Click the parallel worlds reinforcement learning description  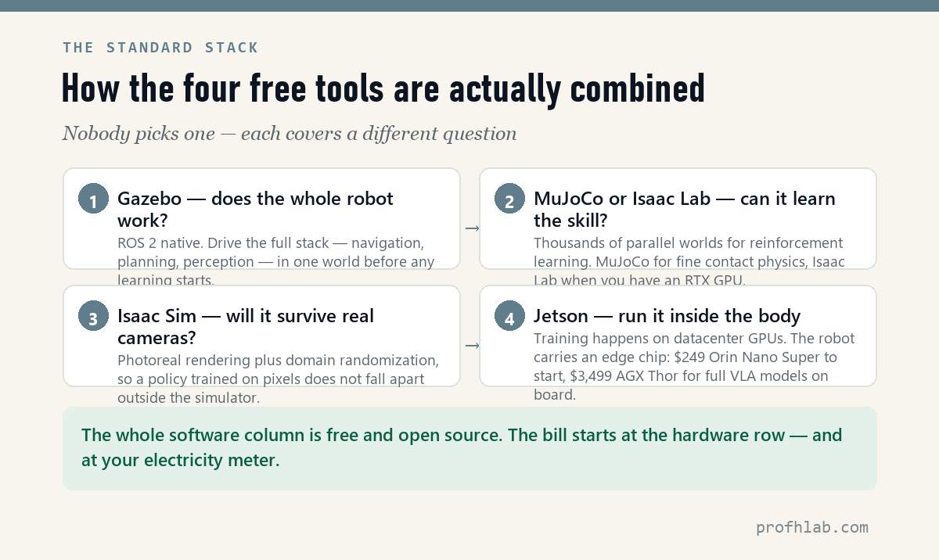pyautogui.click(x=689, y=261)
